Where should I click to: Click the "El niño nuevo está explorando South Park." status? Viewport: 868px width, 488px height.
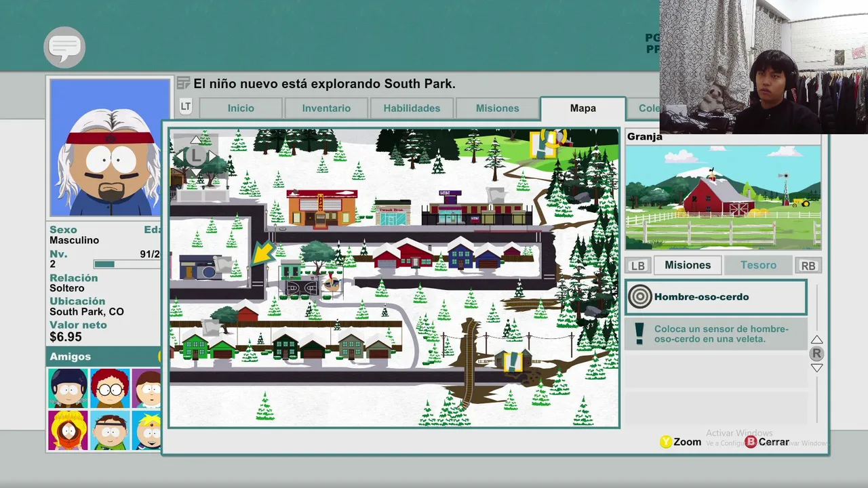pyautogui.click(x=324, y=84)
